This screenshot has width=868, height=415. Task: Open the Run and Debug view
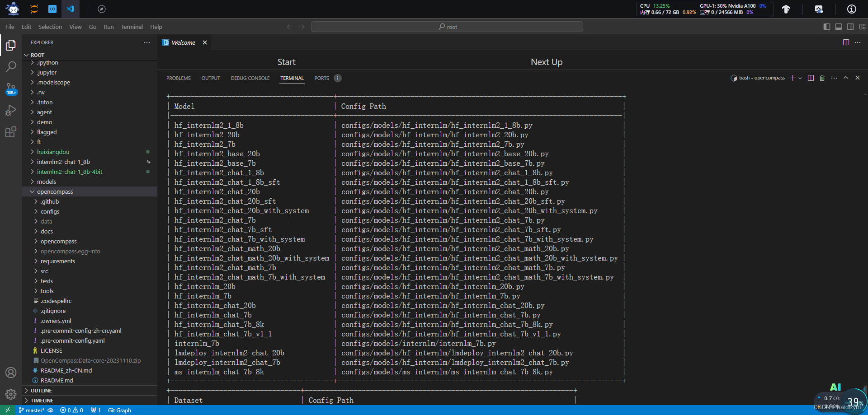(11, 110)
